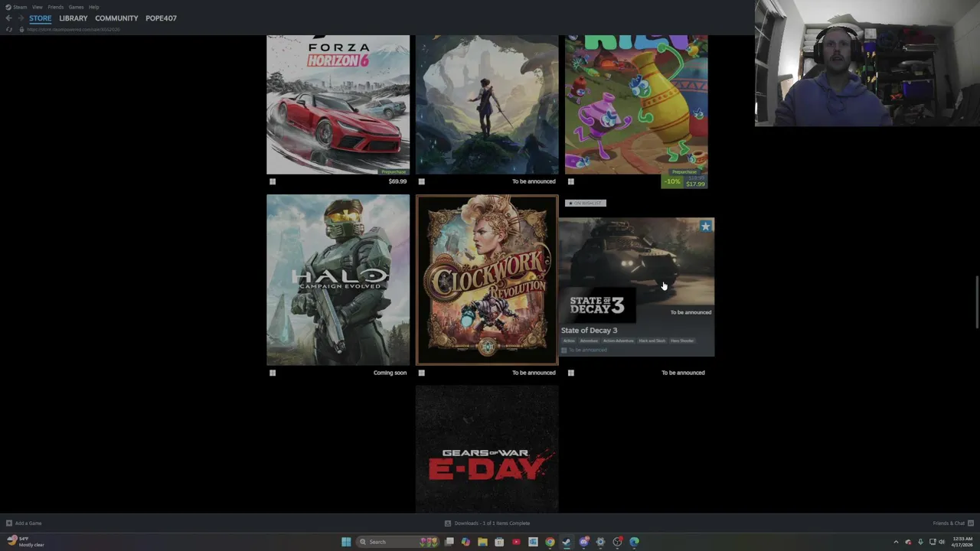This screenshot has width=980, height=551.
Task: Open the clock and date flyout
Action: [962, 542]
